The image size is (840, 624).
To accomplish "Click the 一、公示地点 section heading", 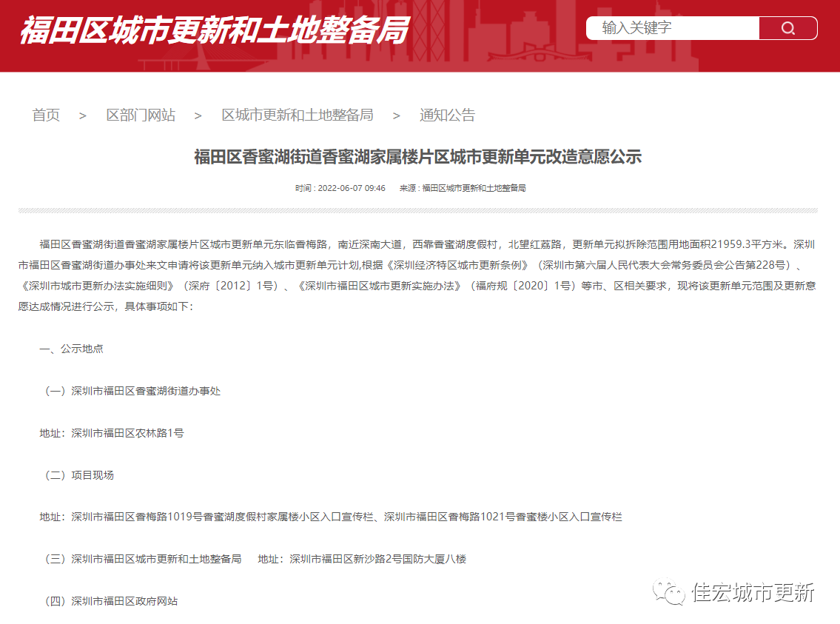I will [x=71, y=349].
